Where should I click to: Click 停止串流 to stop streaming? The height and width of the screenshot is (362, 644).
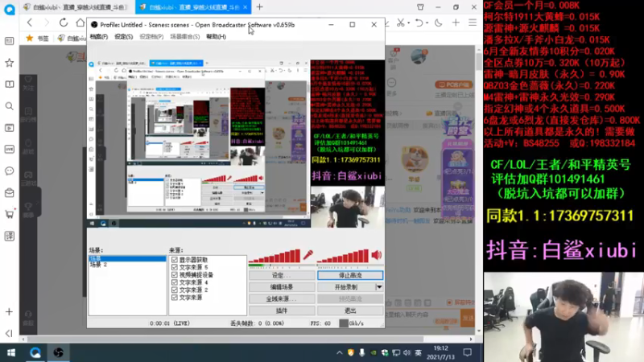click(x=350, y=275)
